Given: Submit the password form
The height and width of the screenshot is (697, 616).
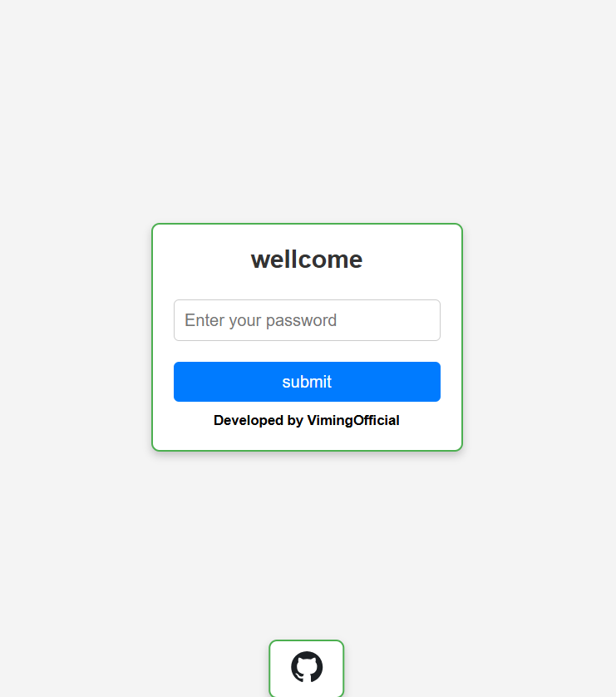Looking at the screenshot, I should [307, 382].
